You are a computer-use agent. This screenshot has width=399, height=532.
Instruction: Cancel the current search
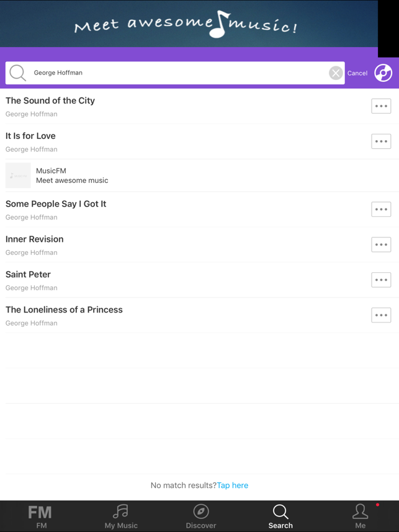click(357, 73)
